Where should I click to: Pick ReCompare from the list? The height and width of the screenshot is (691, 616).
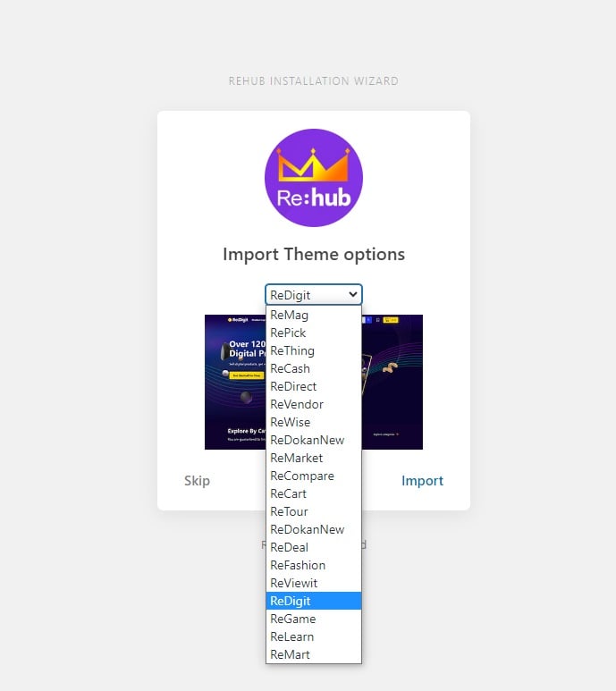313,476
